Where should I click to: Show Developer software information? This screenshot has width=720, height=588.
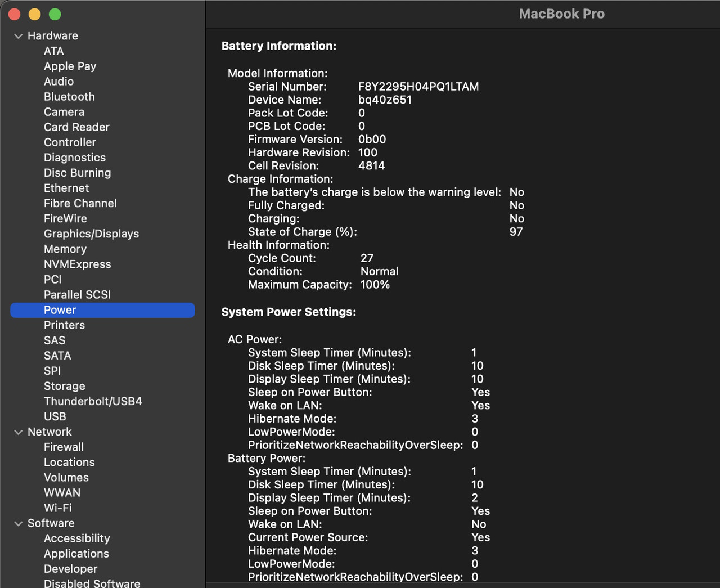point(70,569)
